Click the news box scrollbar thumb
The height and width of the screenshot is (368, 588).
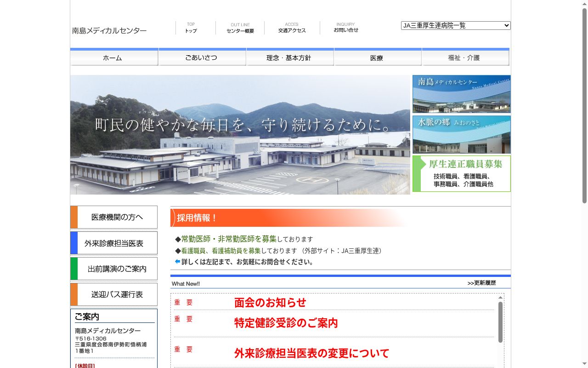click(x=500, y=322)
